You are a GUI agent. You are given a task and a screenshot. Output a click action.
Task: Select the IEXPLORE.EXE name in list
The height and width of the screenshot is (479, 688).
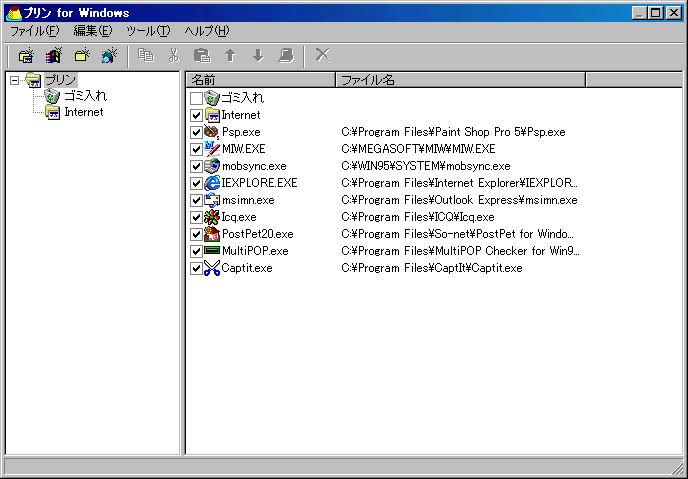pyautogui.click(x=259, y=183)
